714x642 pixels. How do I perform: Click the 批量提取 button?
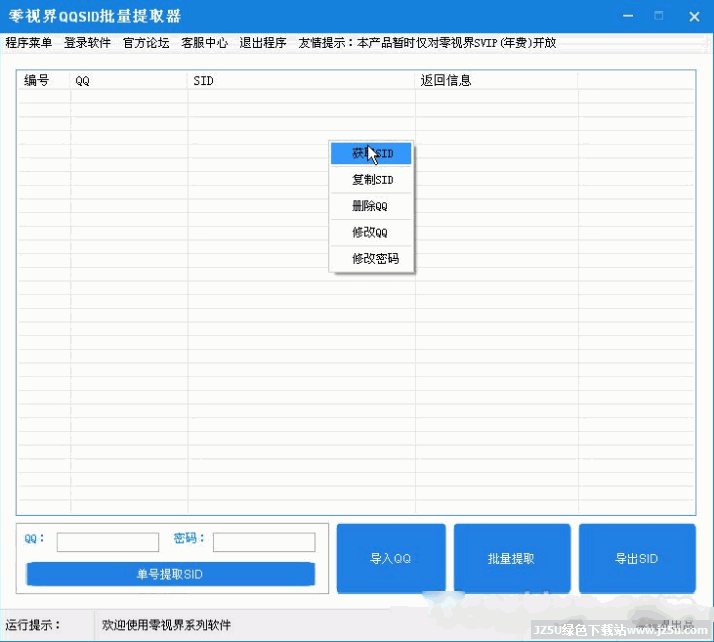point(512,558)
